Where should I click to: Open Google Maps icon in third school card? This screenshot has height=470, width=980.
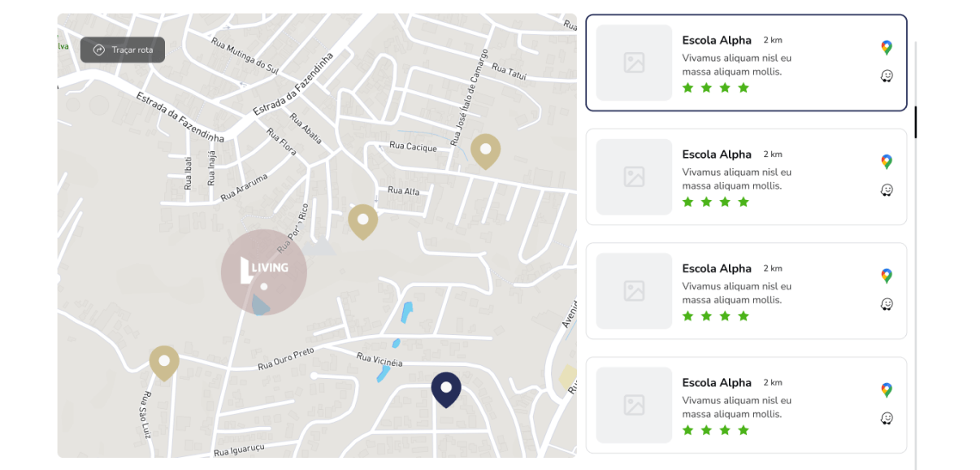point(887,276)
